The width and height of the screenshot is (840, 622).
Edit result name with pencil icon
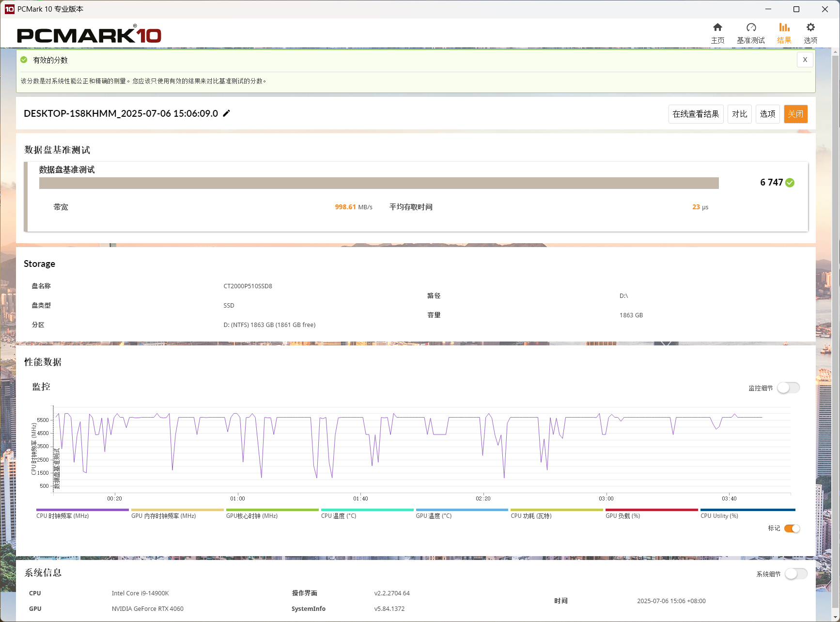click(x=226, y=113)
